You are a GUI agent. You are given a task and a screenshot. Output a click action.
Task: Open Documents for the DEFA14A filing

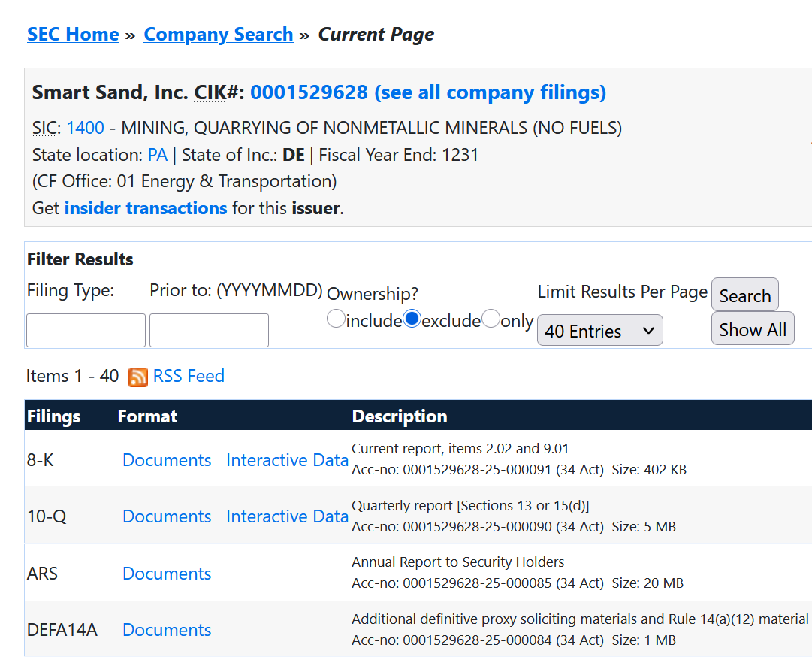click(167, 630)
